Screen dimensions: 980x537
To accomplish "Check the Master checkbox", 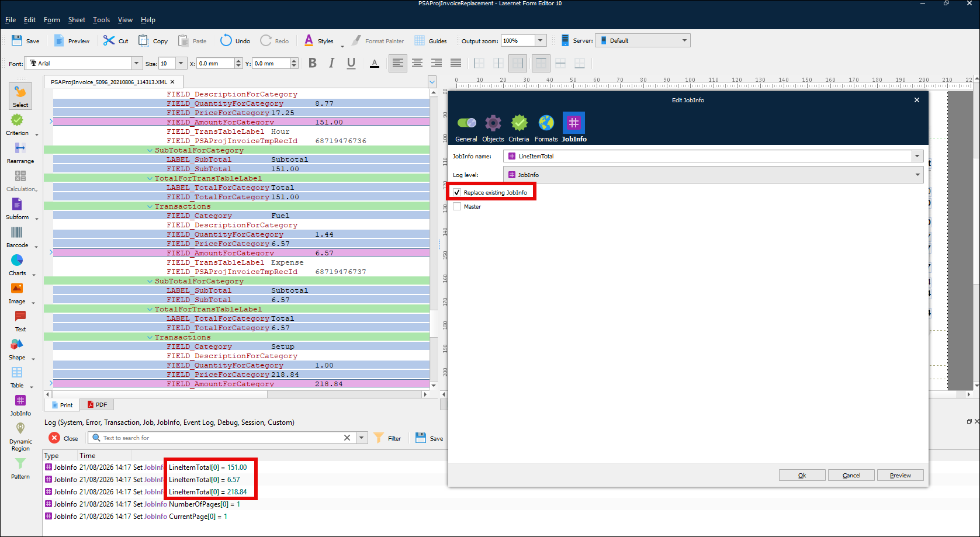I will coord(457,206).
